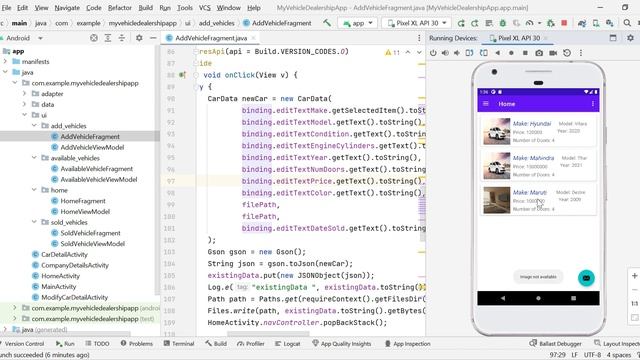
Task: Collapse the java folder
Action: pyautogui.click(x=5, y=72)
